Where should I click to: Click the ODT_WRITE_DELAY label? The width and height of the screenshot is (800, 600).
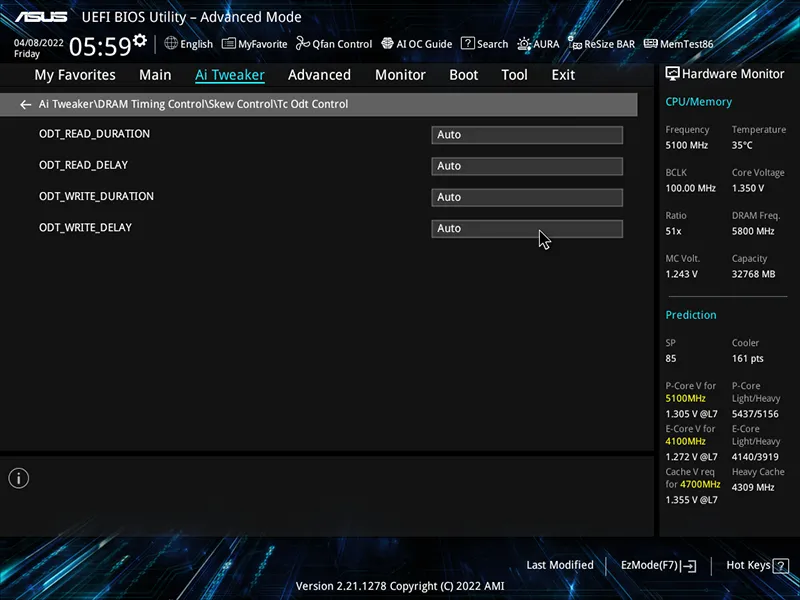(x=85, y=228)
